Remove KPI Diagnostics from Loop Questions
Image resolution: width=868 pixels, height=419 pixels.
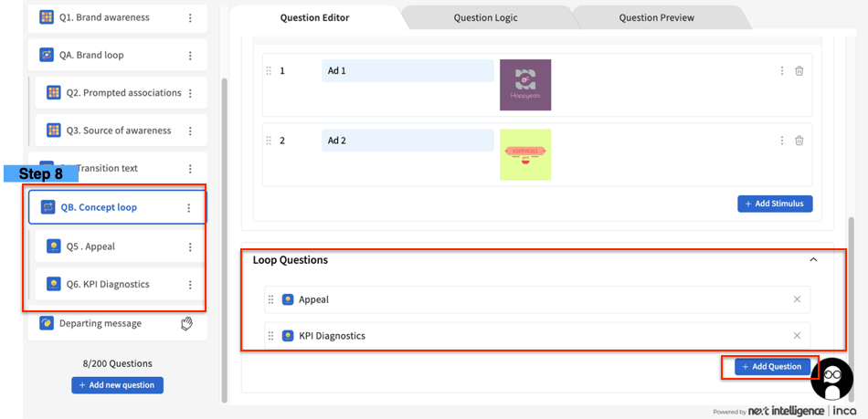[x=797, y=336]
